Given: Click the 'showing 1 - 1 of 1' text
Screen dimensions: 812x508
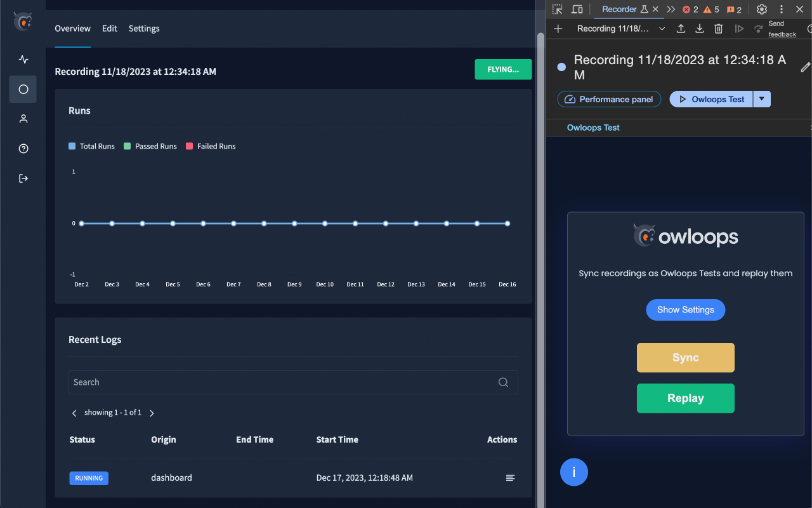Looking at the screenshot, I should coord(113,413).
